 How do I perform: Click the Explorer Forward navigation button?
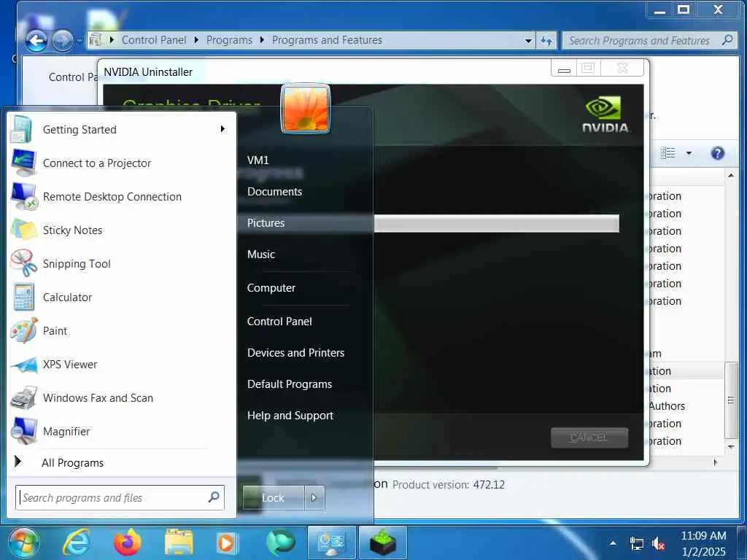click(x=63, y=41)
